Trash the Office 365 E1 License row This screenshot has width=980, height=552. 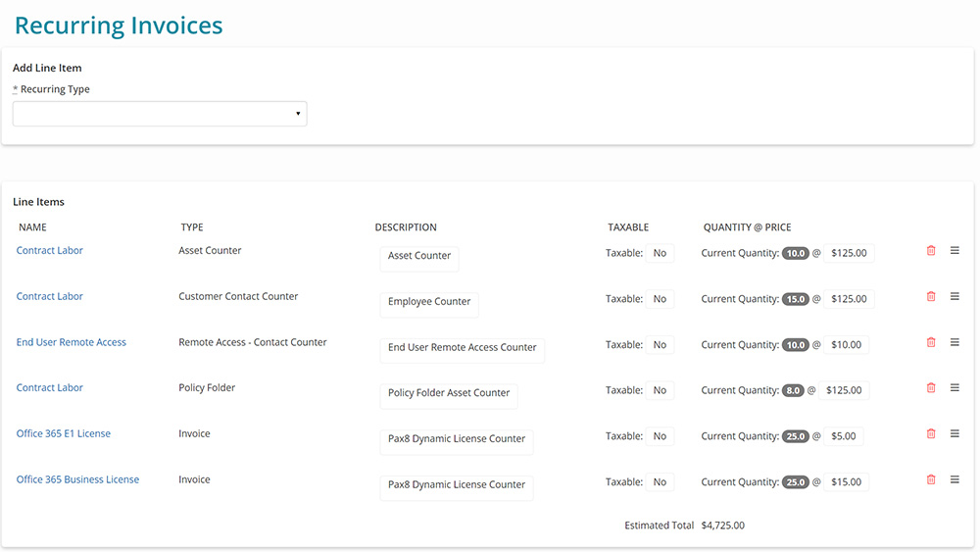pos(931,433)
